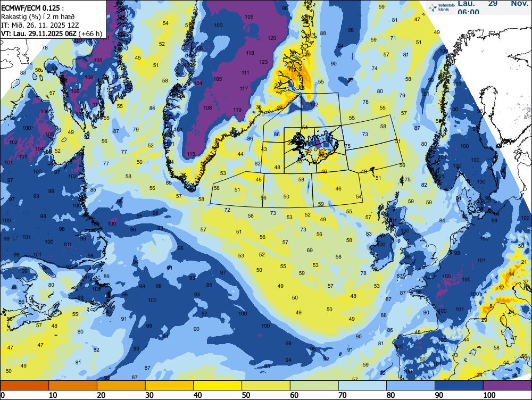Click the legend tick label '40'

click(x=197, y=395)
